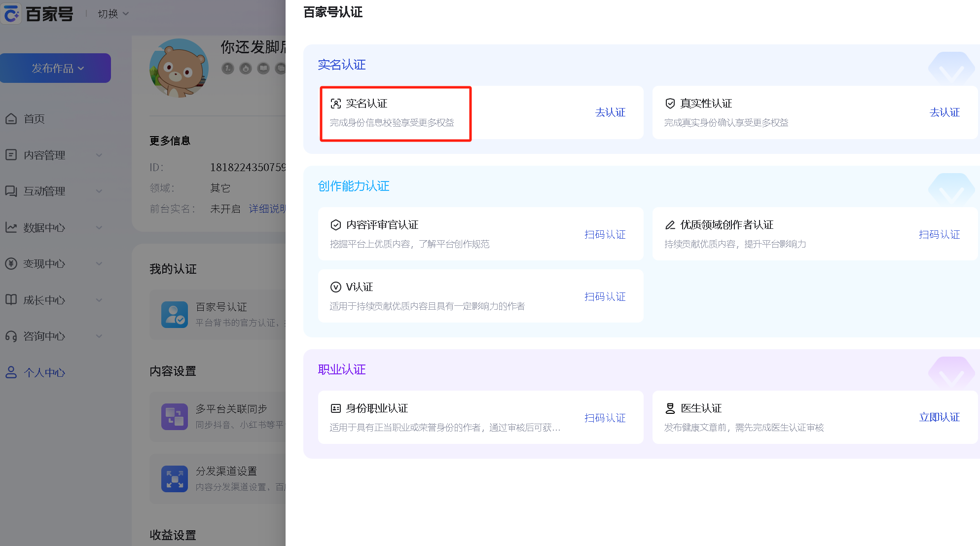The height and width of the screenshot is (546, 980).
Task: Click 去认证 for 实名认证
Action: point(610,112)
